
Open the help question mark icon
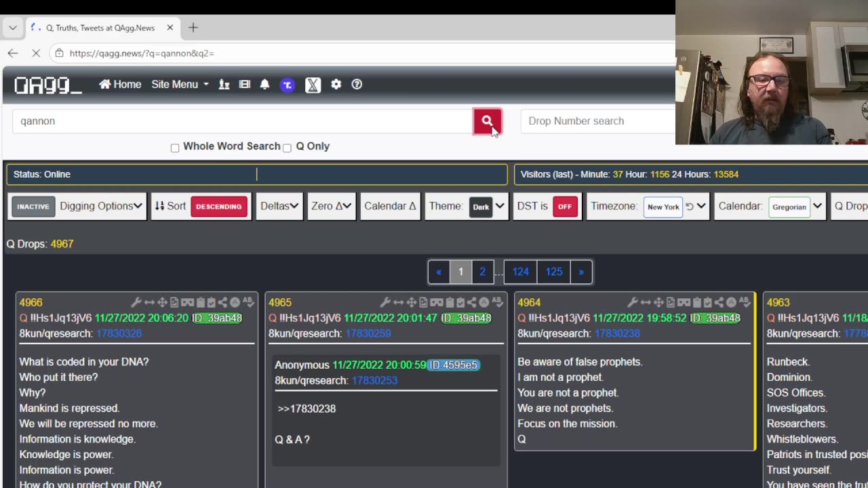(357, 85)
